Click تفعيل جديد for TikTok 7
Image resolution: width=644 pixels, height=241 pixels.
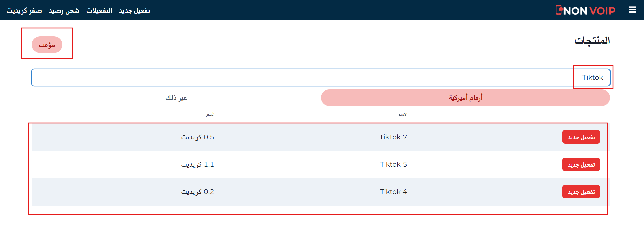pyautogui.click(x=581, y=137)
